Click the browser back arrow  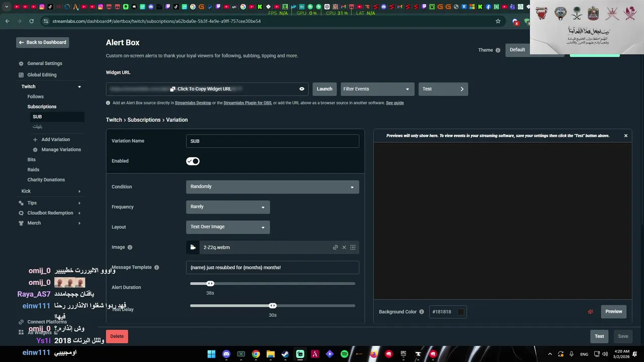pyautogui.click(x=7, y=21)
